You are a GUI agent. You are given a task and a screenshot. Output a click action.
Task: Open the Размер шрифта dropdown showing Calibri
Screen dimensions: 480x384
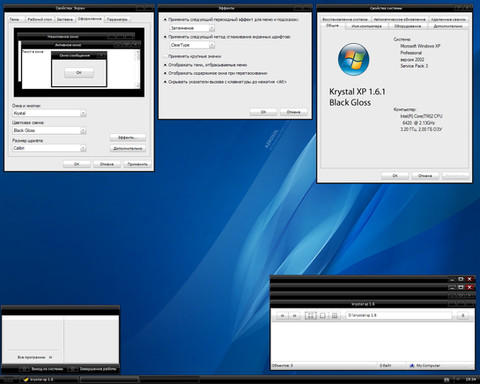pyautogui.click(x=49, y=148)
